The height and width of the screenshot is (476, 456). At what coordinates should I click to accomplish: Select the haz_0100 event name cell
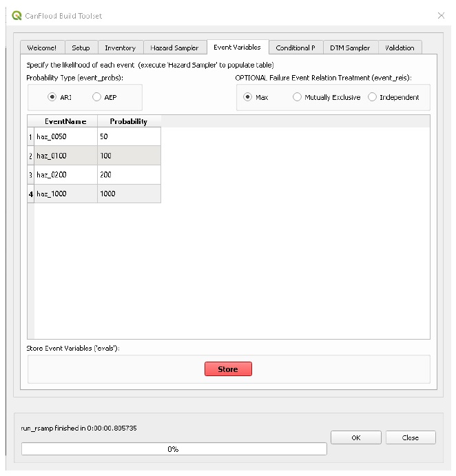[65, 156]
